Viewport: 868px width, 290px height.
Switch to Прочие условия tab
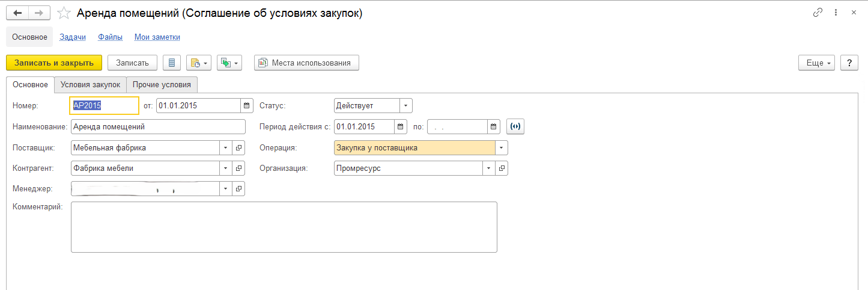tap(162, 84)
